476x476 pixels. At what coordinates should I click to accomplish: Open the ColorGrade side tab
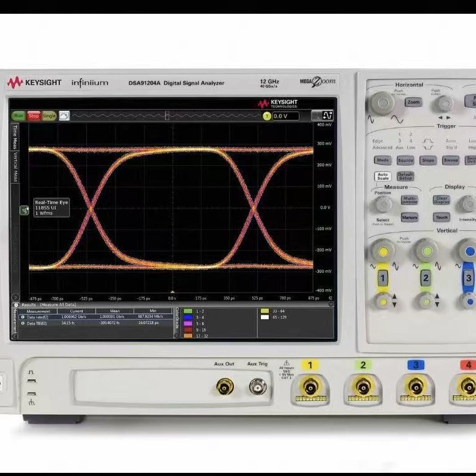click(176, 320)
